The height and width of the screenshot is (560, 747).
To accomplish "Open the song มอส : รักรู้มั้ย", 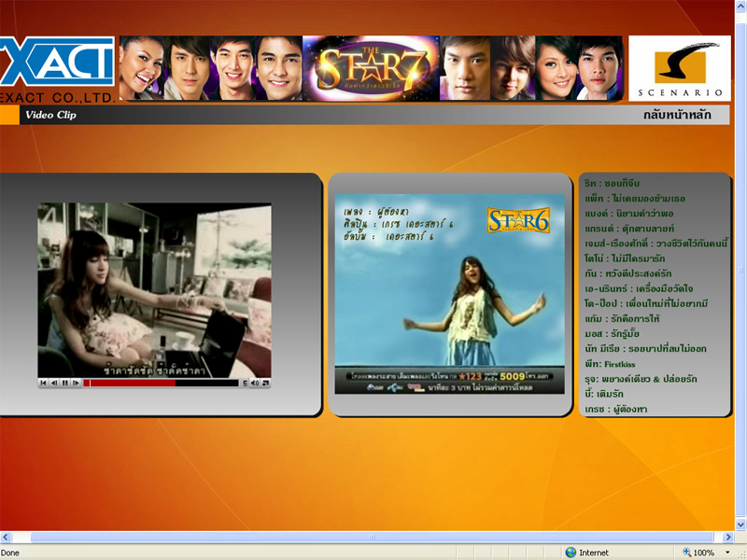I will point(612,334).
